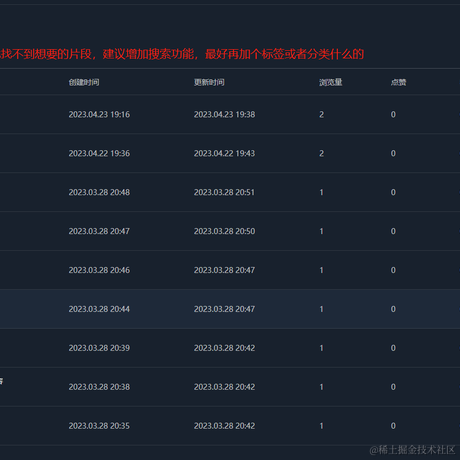Click view count 2 in 2023.04.23 row
This screenshot has height=460, width=460.
pos(321,115)
